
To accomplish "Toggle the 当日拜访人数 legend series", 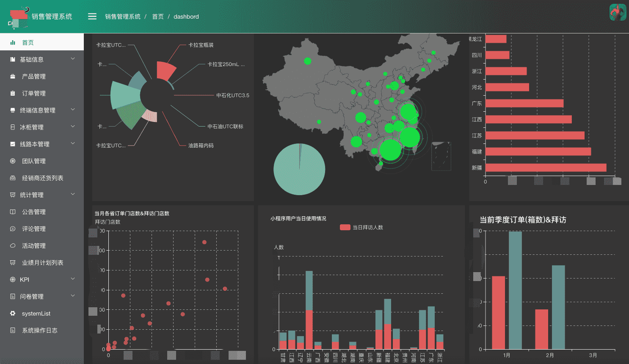I will coord(361,227).
